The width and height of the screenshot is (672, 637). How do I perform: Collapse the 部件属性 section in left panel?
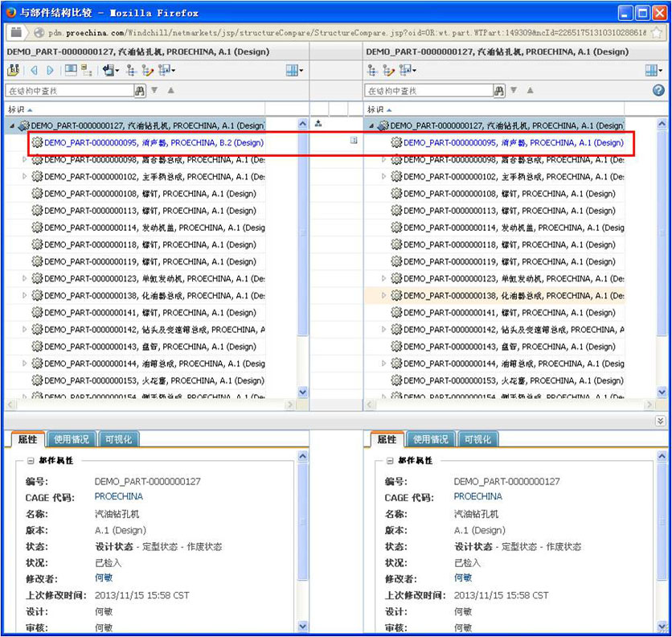pyautogui.click(x=31, y=461)
